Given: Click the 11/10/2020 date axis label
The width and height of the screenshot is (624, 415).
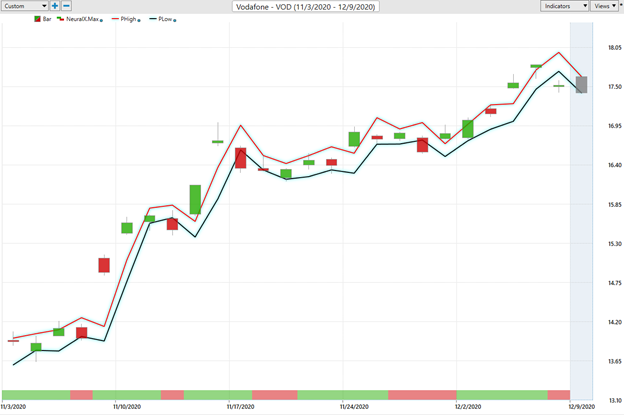Looking at the screenshot, I should (x=127, y=407).
